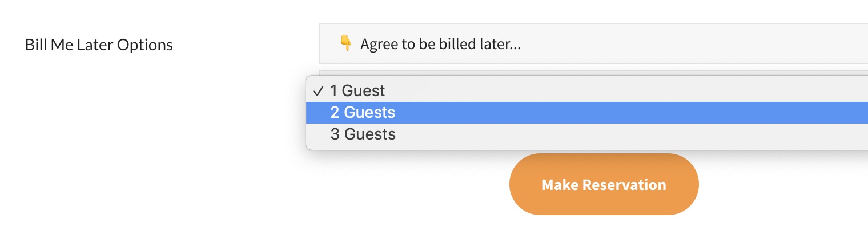Click the number 3 in the guest list
This screenshot has height=238, width=868.
(335, 134)
